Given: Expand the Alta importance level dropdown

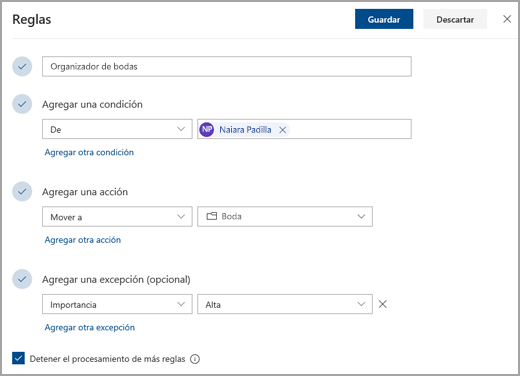Looking at the screenshot, I should [285, 304].
